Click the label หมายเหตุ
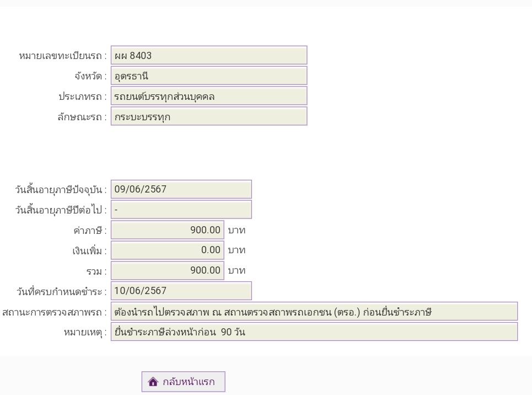Image resolution: width=532 pixels, height=395 pixels. click(85, 332)
